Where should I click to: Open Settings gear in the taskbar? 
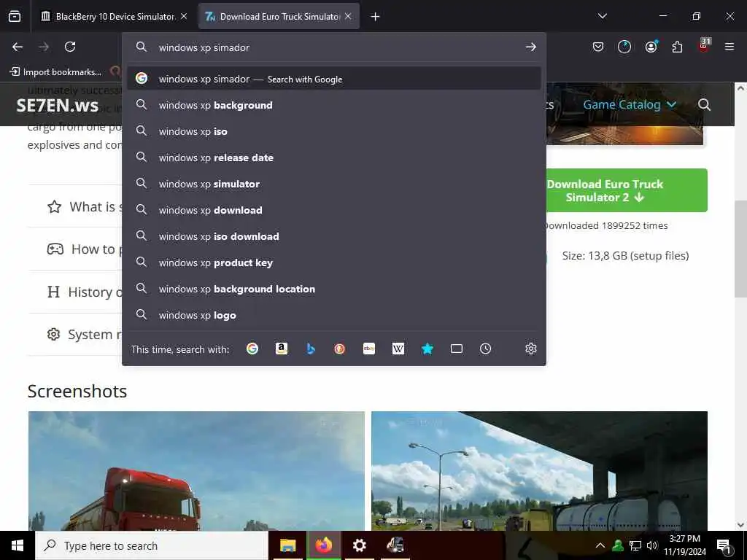click(359, 545)
